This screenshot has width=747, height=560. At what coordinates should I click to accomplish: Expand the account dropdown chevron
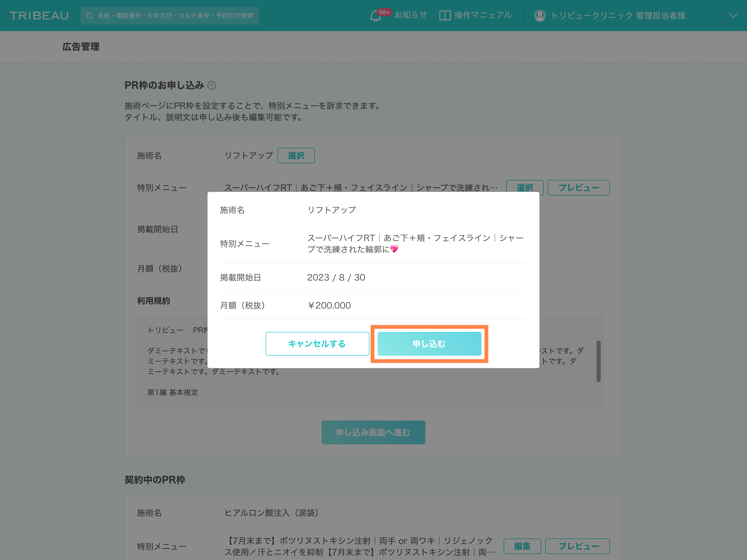click(733, 16)
